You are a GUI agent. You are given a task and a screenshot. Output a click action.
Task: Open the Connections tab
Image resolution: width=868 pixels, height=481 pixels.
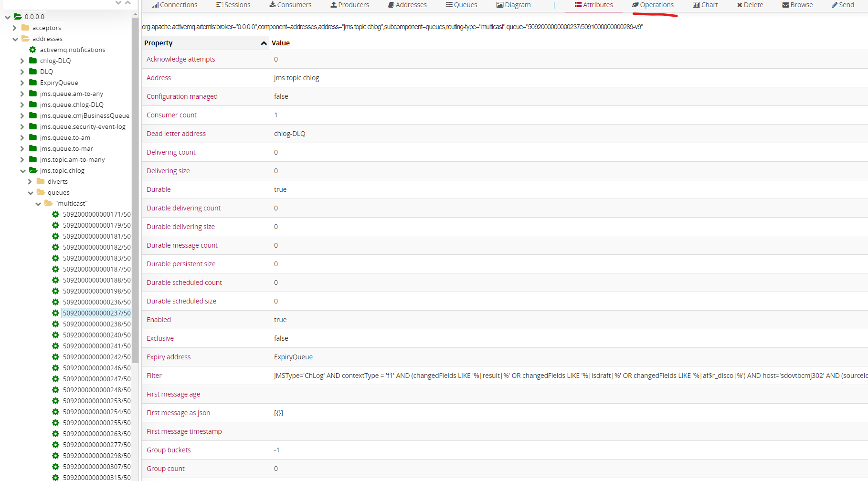pos(174,5)
